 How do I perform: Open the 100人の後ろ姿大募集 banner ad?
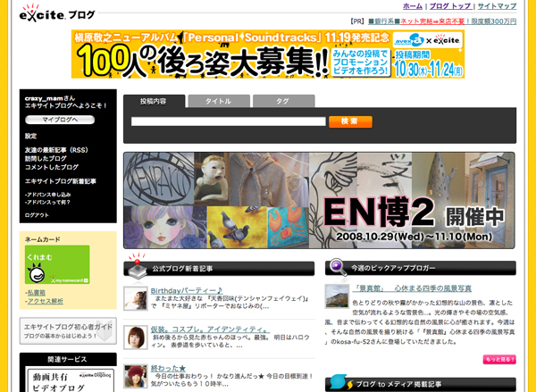(268, 54)
